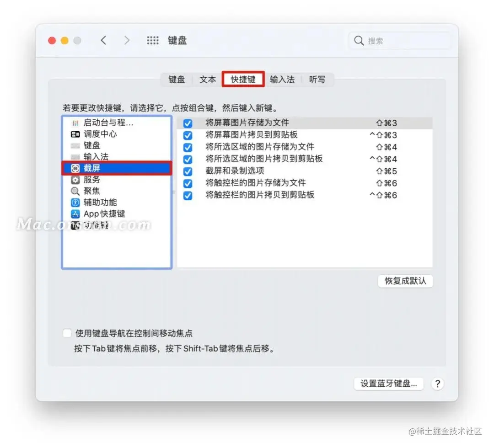Click the 设置蓝牙键盘… button
Image resolution: width=494 pixels, height=448 pixels.
click(389, 384)
